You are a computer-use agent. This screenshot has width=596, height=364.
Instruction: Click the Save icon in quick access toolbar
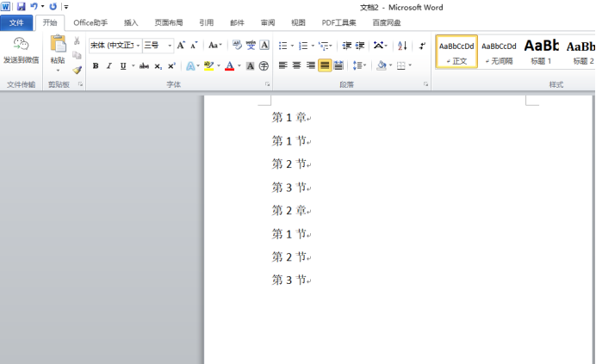pos(21,6)
